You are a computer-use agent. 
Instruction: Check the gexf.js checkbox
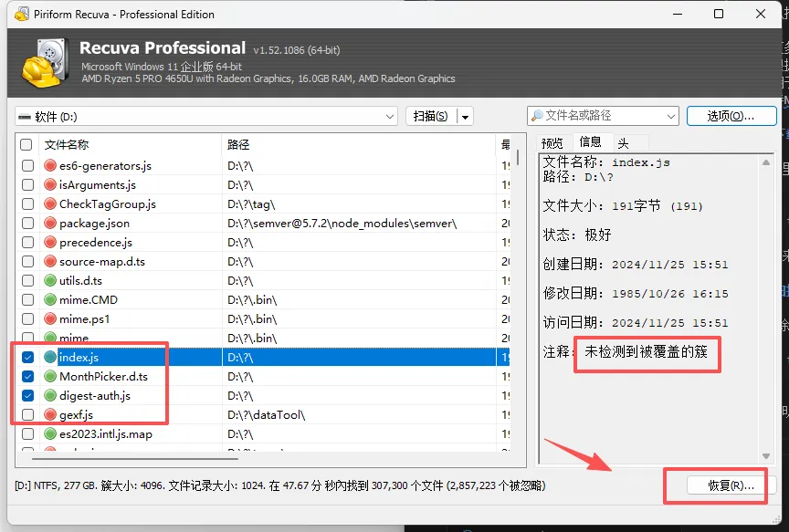pyautogui.click(x=27, y=415)
